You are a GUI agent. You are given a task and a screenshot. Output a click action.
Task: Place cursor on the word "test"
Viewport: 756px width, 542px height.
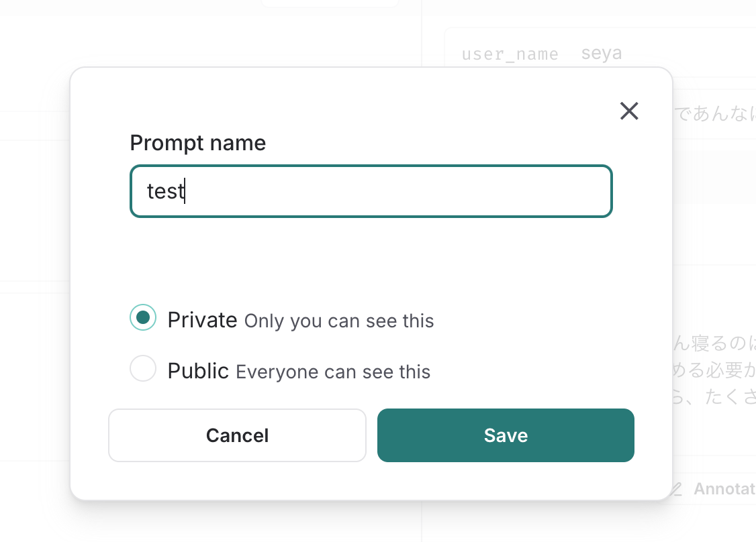pyautogui.click(x=165, y=191)
